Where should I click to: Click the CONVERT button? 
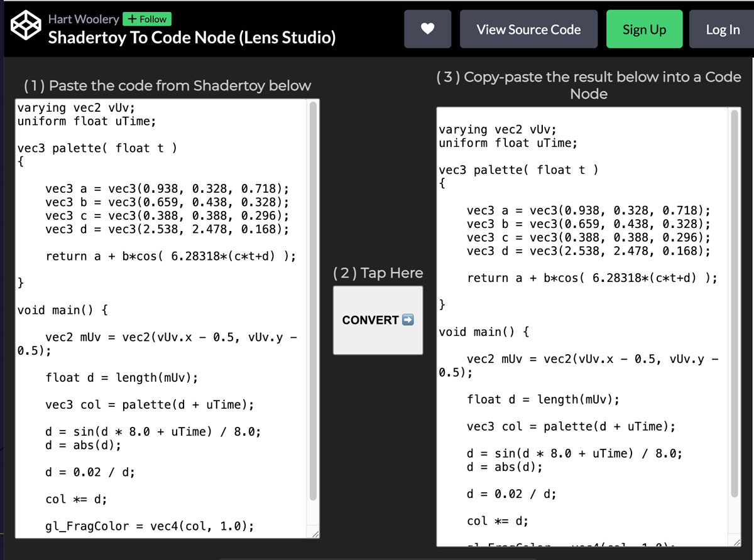pyautogui.click(x=378, y=320)
